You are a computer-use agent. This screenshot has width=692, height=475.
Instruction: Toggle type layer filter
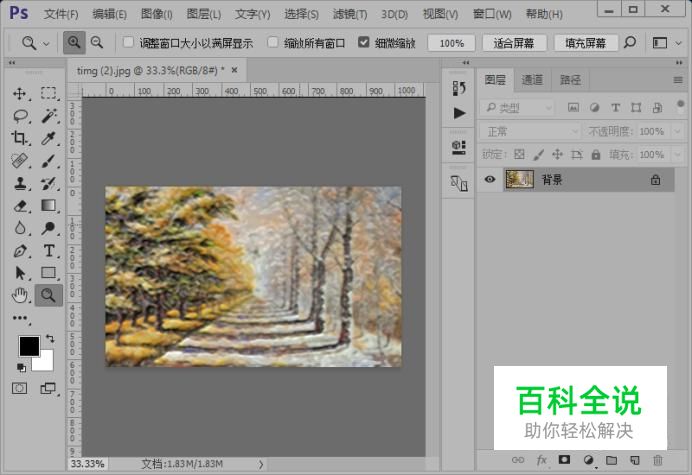point(615,107)
